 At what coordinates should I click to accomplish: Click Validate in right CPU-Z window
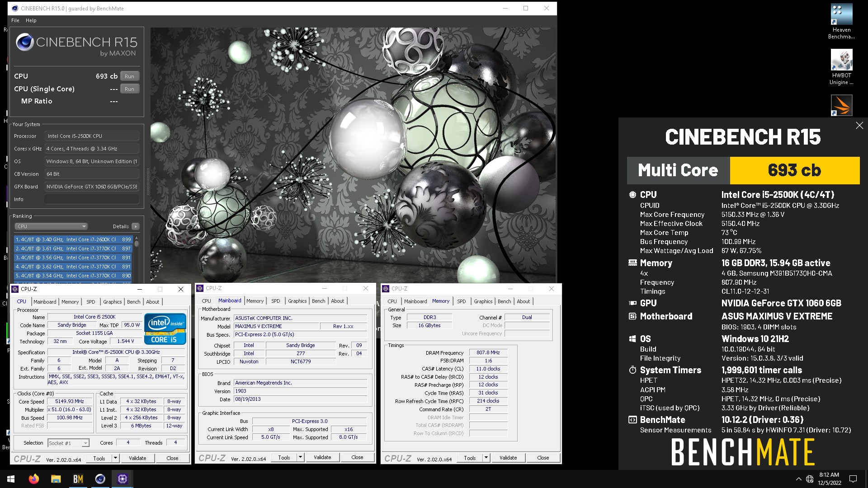pos(508,458)
